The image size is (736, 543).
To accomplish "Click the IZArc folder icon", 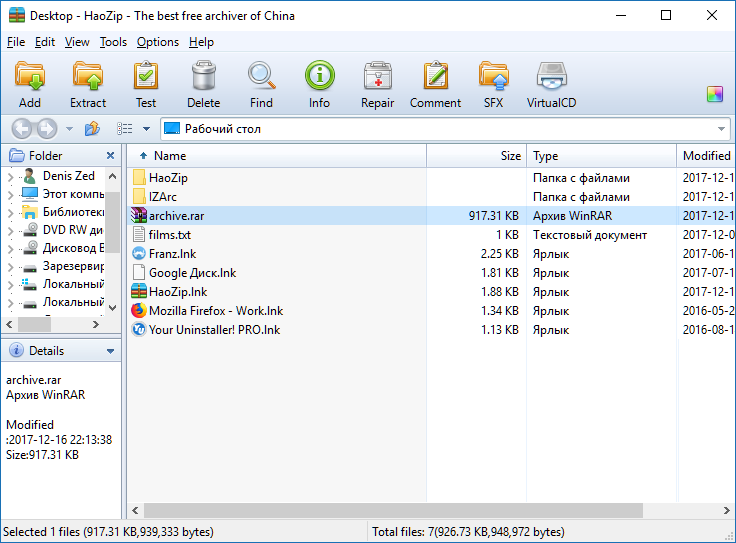I will (x=139, y=196).
